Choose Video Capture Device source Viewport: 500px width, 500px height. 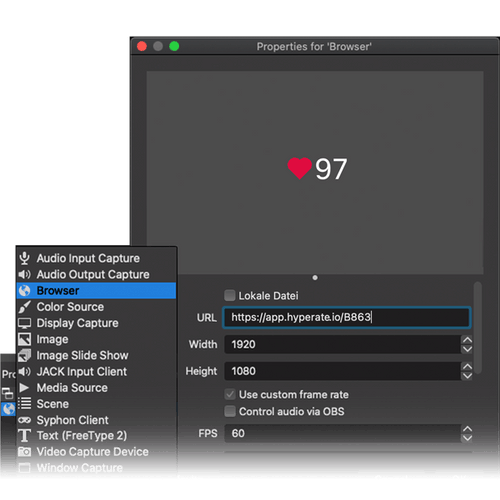(96, 452)
